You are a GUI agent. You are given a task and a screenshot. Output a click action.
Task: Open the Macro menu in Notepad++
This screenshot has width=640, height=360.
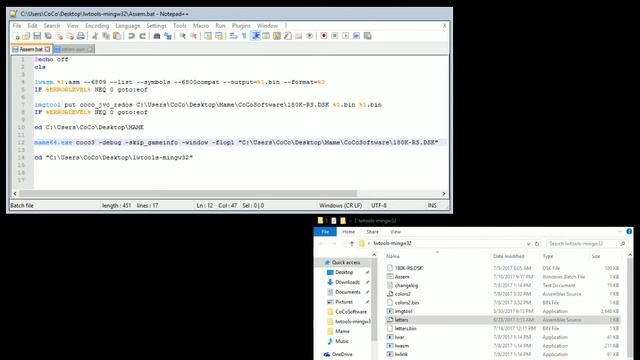click(201, 26)
